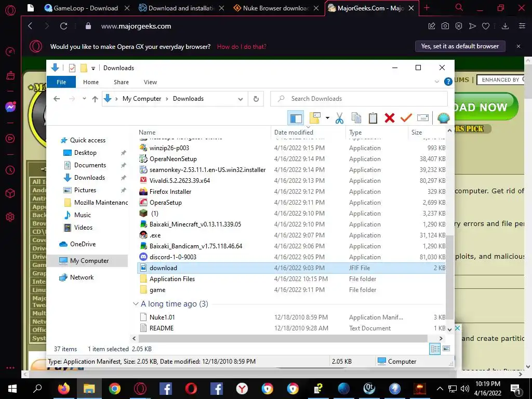Click the Copy icon in Explorer toolbar
Viewport: 532px width, 399px height.
coord(356,118)
